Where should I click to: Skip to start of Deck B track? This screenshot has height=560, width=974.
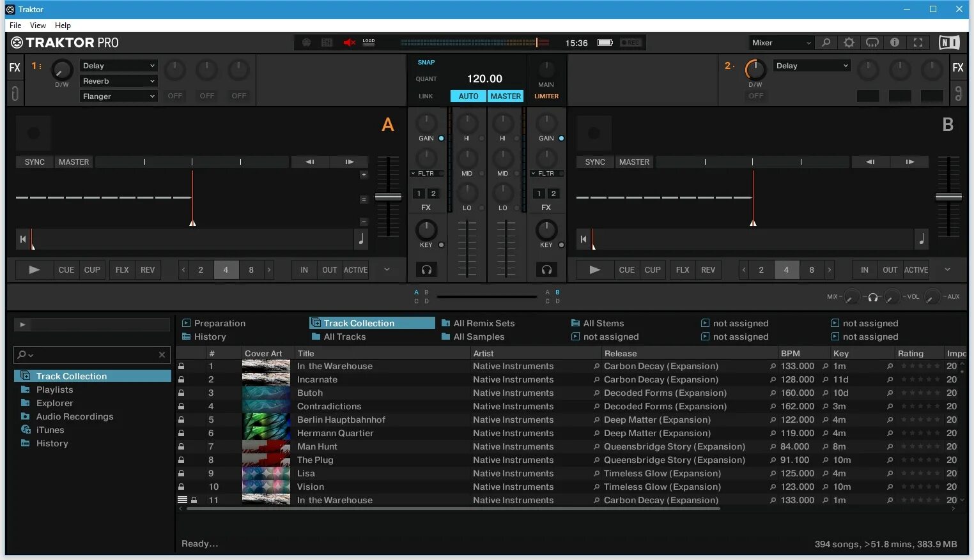tap(583, 239)
